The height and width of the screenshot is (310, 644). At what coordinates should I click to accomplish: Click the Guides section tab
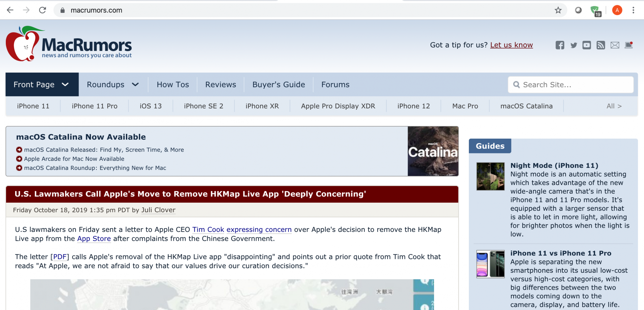tap(490, 146)
